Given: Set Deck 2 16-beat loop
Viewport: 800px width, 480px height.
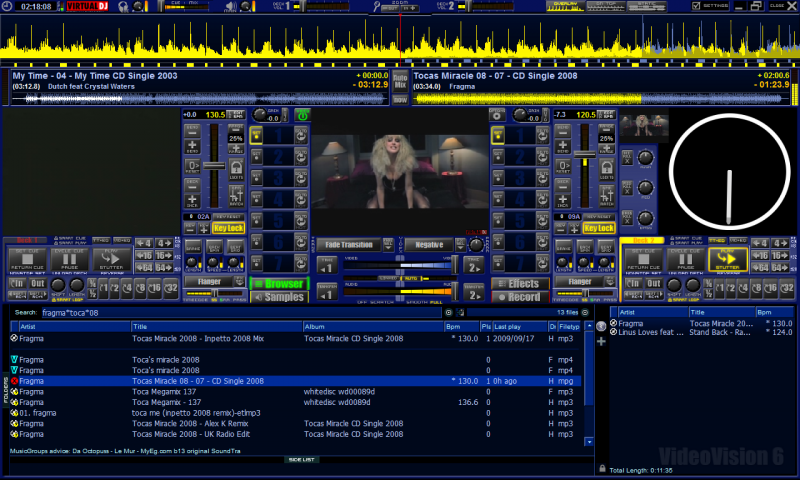Looking at the screenshot, I should [770, 288].
